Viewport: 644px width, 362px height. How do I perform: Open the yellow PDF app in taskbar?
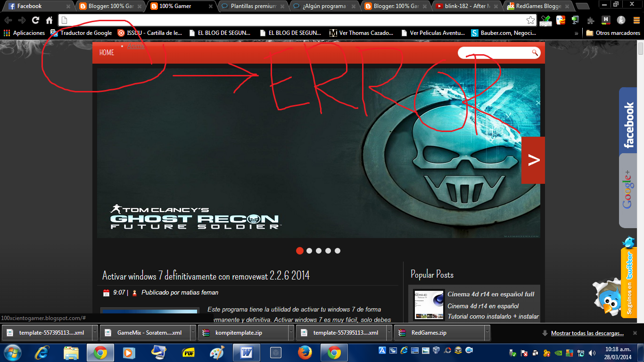pyautogui.click(x=188, y=353)
